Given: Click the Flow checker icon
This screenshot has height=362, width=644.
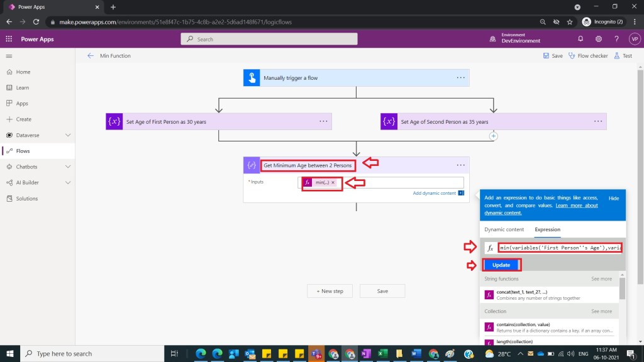Looking at the screenshot, I should pyautogui.click(x=572, y=56).
